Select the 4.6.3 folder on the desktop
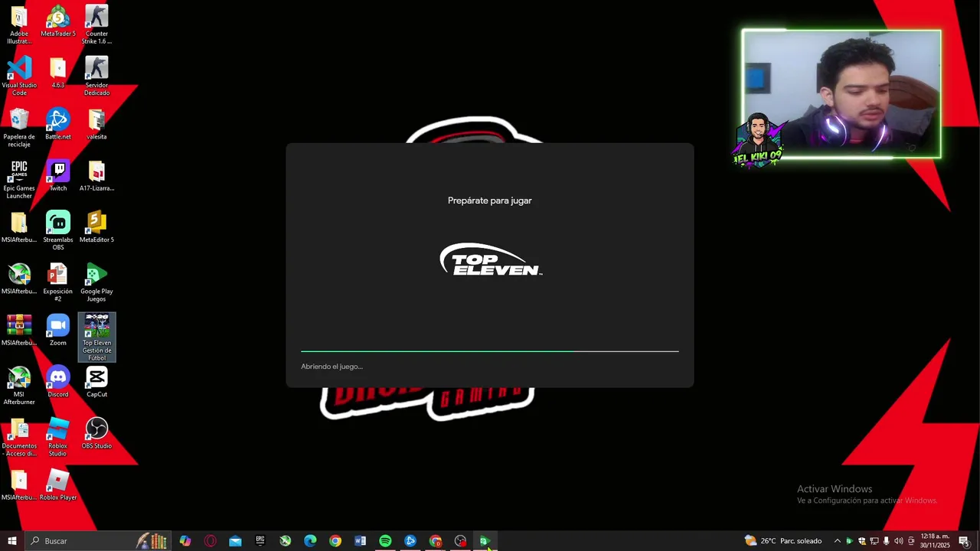Viewport: 980px width, 551px height. click(x=58, y=73)
